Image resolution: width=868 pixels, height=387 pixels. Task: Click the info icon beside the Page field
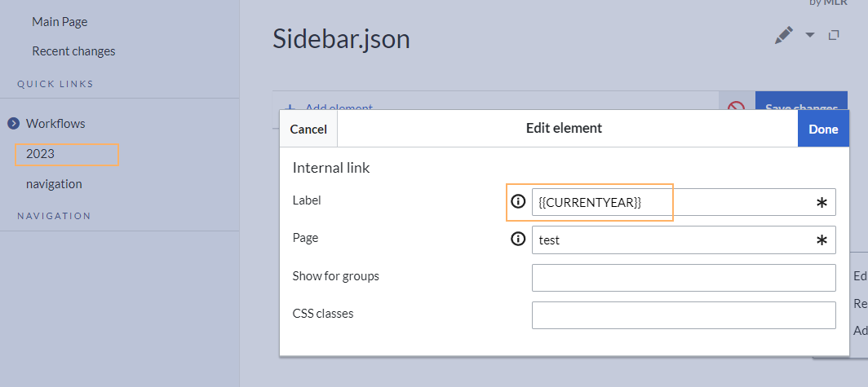(x=517, y=240)
